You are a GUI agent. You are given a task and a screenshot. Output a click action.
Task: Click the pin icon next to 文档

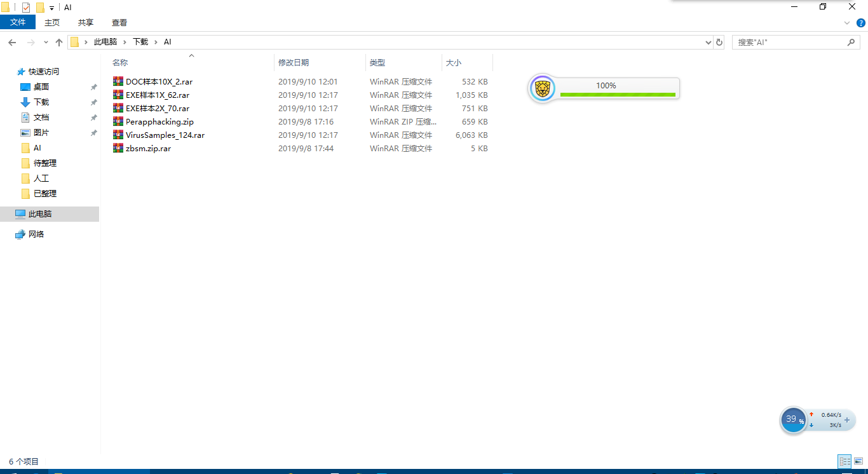pos(93,118)
